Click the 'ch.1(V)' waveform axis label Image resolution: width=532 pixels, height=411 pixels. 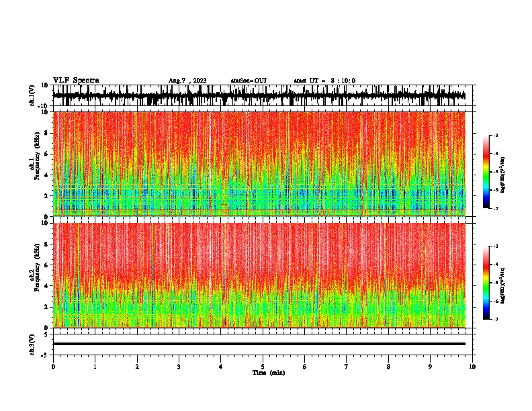point(32,95)
